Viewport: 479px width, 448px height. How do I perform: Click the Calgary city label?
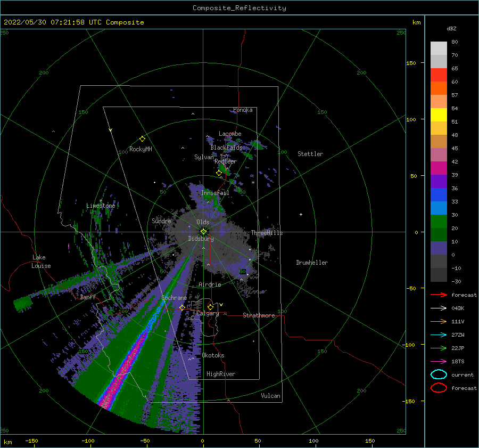[x=208, y=313]
